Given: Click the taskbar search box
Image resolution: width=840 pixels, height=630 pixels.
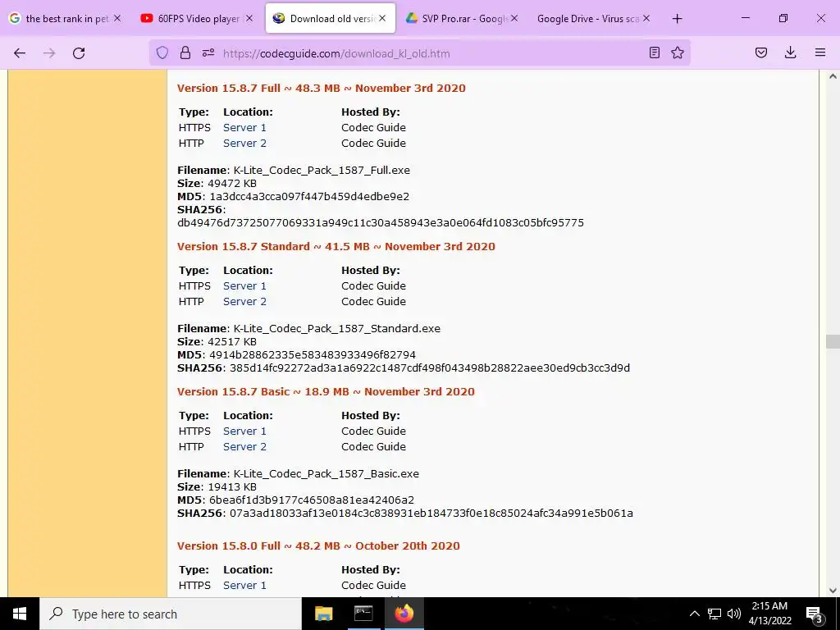Looking at the screenshot, I should pos(171,614).
